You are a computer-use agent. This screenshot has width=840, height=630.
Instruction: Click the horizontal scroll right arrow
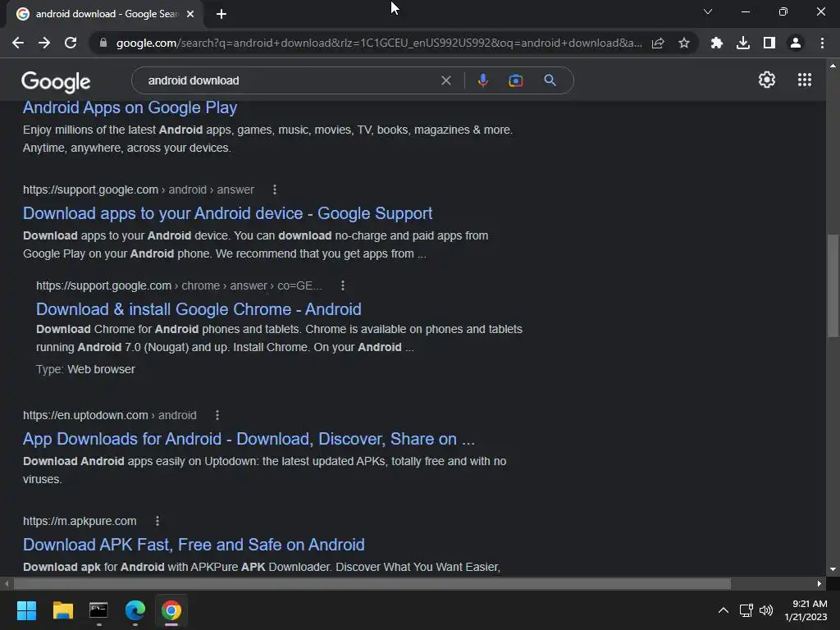pos(819,583)
